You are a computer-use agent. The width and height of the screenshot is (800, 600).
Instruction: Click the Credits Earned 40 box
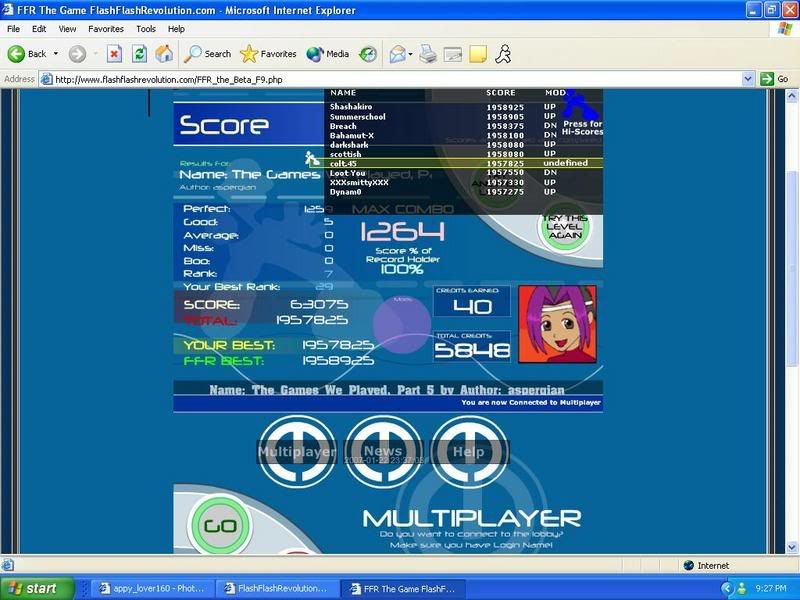point(472,301)
